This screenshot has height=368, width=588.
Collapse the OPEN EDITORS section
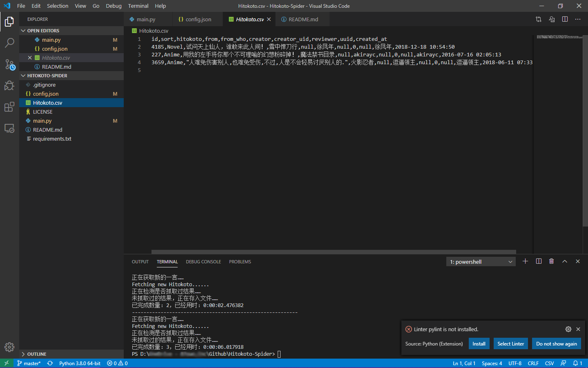23,31
